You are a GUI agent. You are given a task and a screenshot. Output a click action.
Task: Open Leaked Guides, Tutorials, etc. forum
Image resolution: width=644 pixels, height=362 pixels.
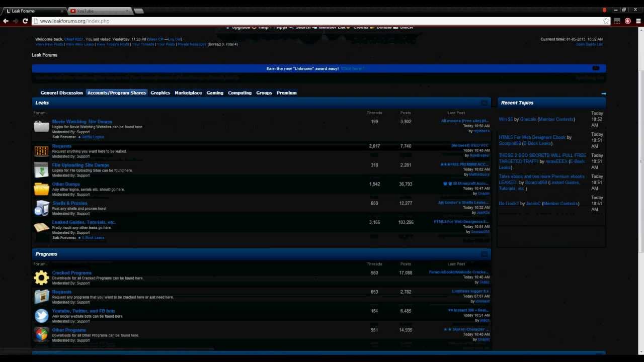click(x=84, y=222)
